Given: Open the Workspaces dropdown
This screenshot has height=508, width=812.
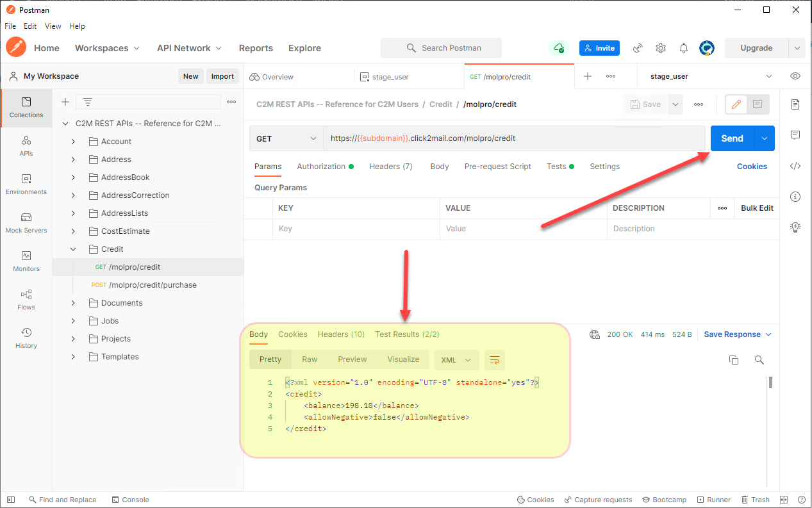Looking at the screenshot, I should (107, 48).
